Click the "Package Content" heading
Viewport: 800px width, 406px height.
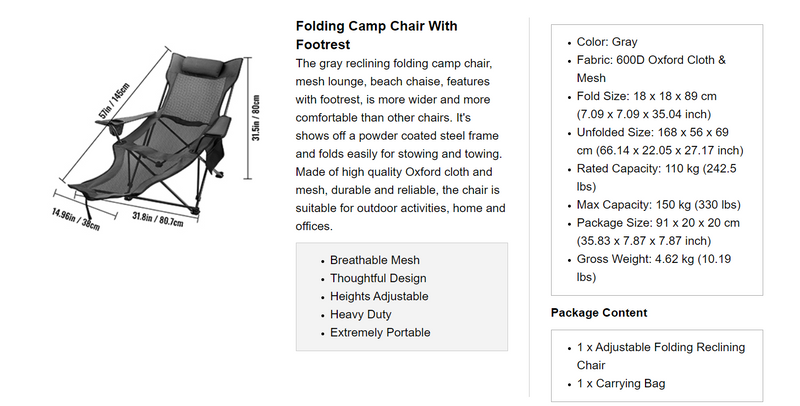click(599, 313)
